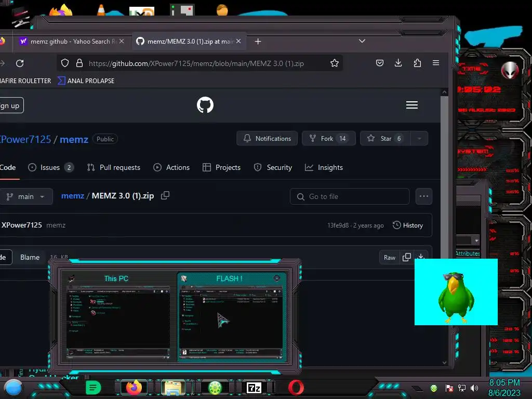The width and height of the screenshot is (532, 399).
Task: Click the padlock site info icon
Action: click(x=79, y=63)
